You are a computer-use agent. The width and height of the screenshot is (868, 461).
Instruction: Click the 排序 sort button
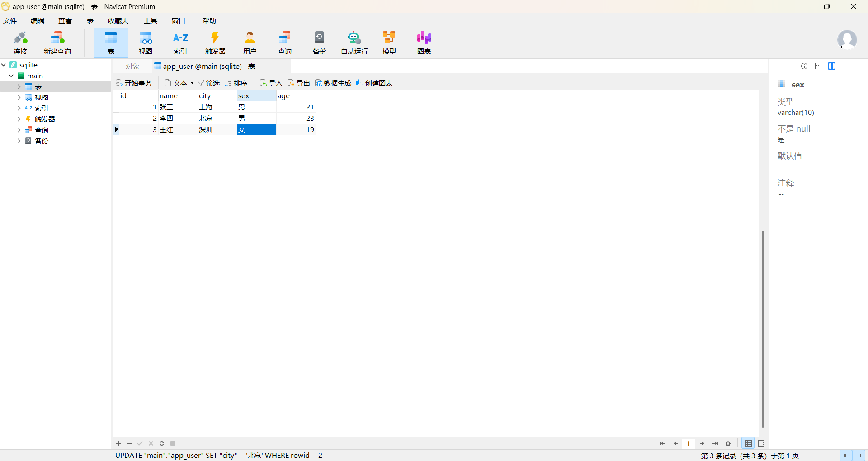click(236, 83)
